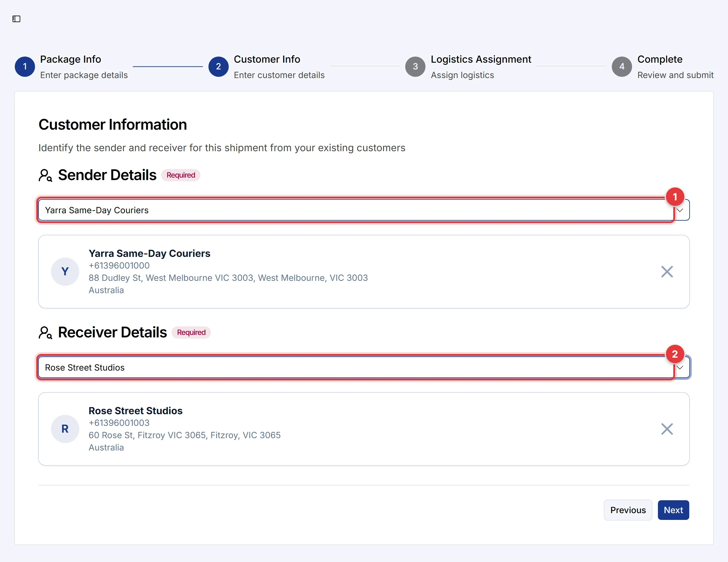728x562 pixels.
Task: Click the Y avatar of sender card
Action: point(65,272)
